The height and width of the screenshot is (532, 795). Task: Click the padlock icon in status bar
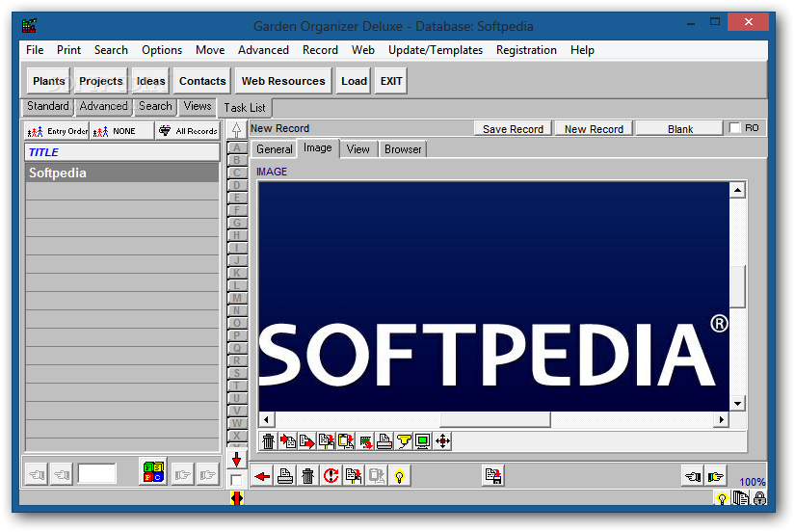pos(759,498)
